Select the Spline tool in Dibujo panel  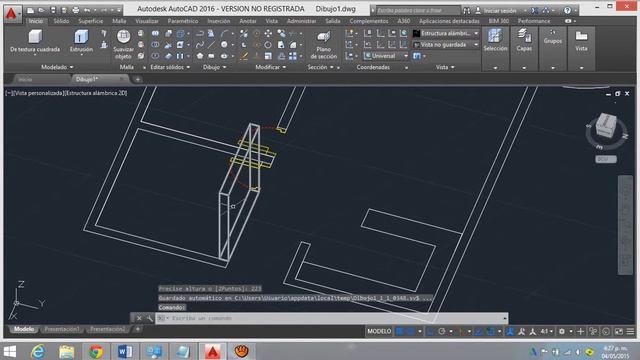coord(200,44)
